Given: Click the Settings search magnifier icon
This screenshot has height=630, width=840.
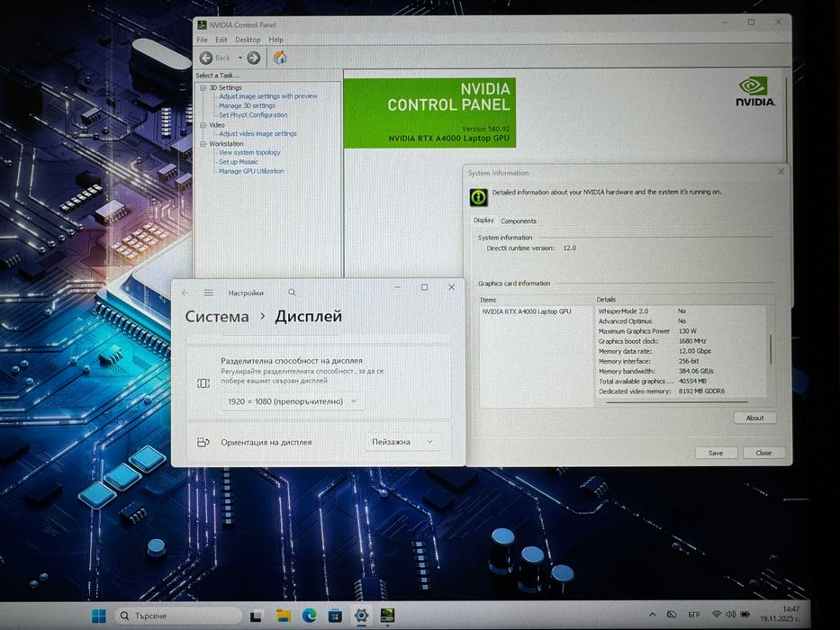Looking at the screenshot, I should [292, 292].
